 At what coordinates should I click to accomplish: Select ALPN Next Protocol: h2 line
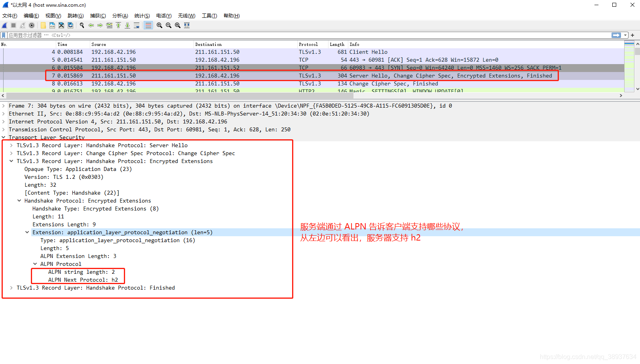tap(83, 280)
